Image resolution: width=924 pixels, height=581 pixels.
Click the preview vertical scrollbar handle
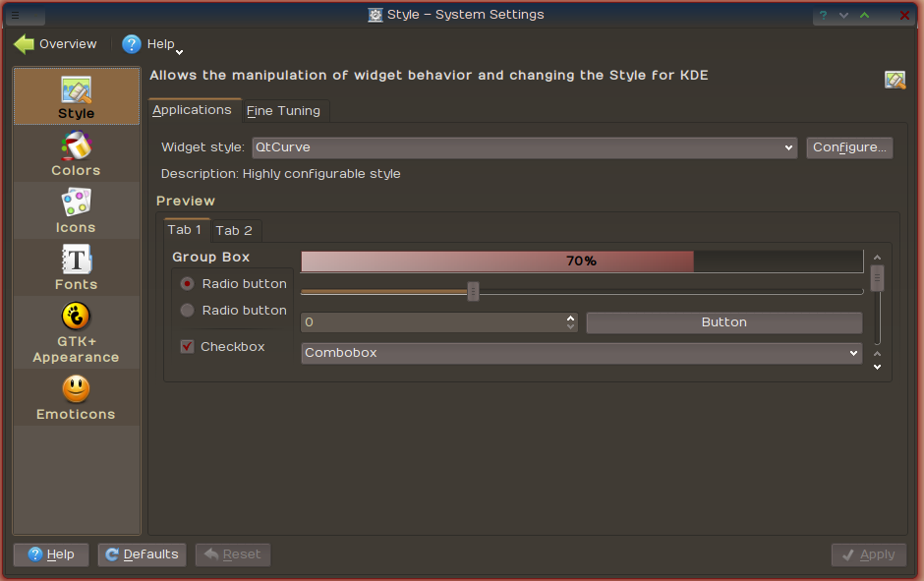click(878, 278)
